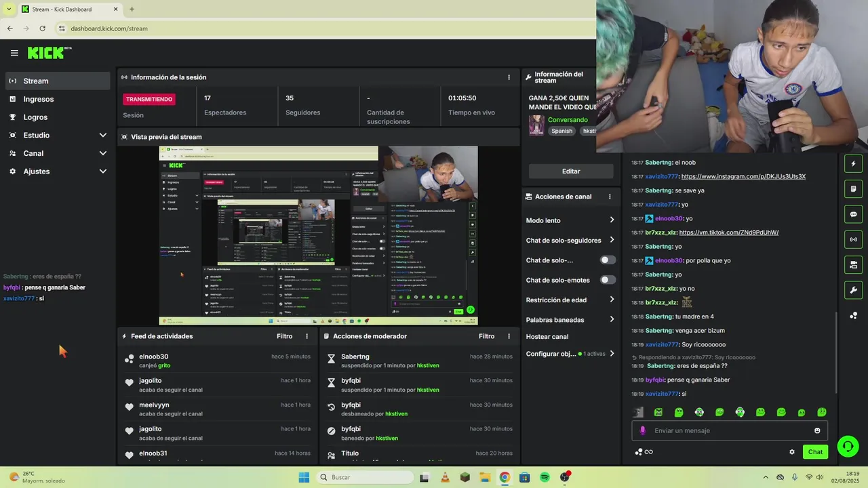Click the Spanish language tag
The width and height of the screenshot is (868, 488).
tap(561, 131)
